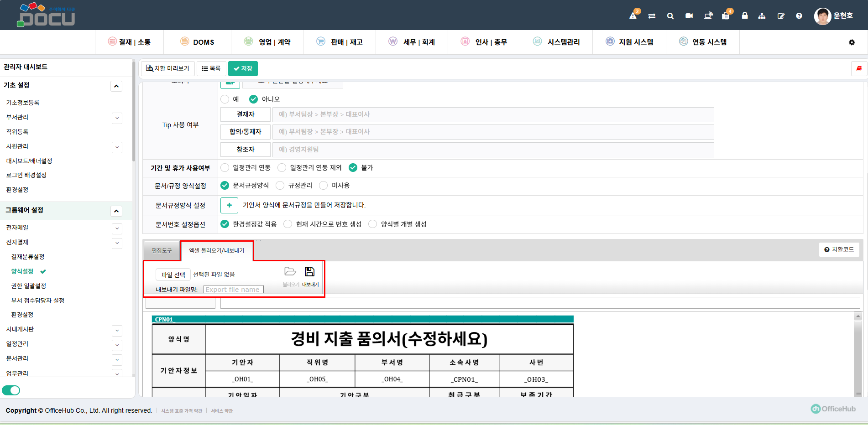The width and height of the screenshot is (868, 425).
Task: Collapse the 그룹웨어 설정 section
Action: click(116, 211)
